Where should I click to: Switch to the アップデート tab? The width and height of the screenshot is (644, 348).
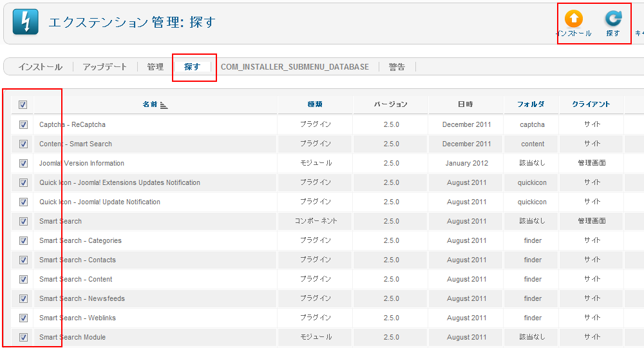pos(105,67)
